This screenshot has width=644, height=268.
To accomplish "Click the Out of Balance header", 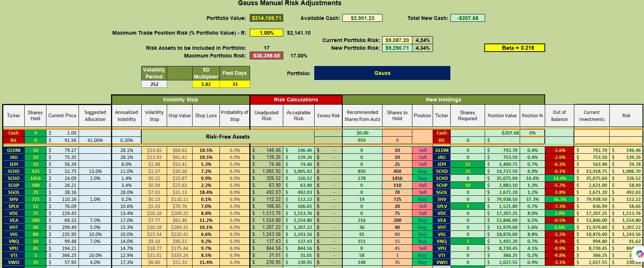I will click(x=559, y=115).
